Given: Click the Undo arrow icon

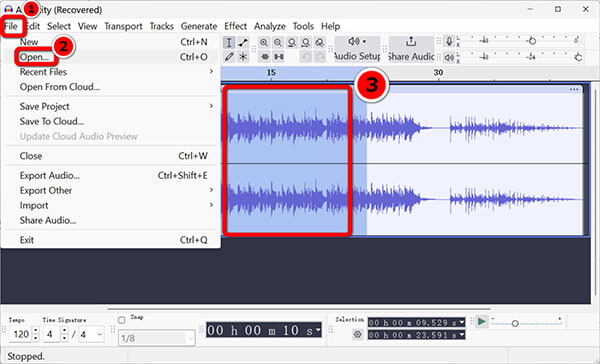Looking at the screenshot, I should (x=306, y=57).
